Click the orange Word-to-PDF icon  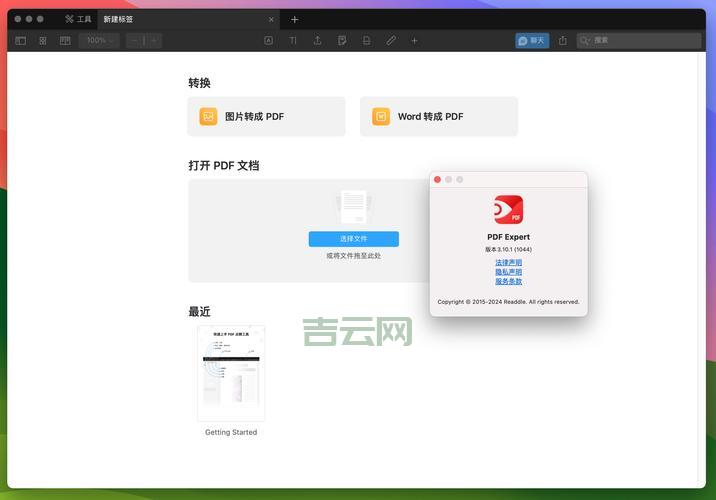coord(381,116)
